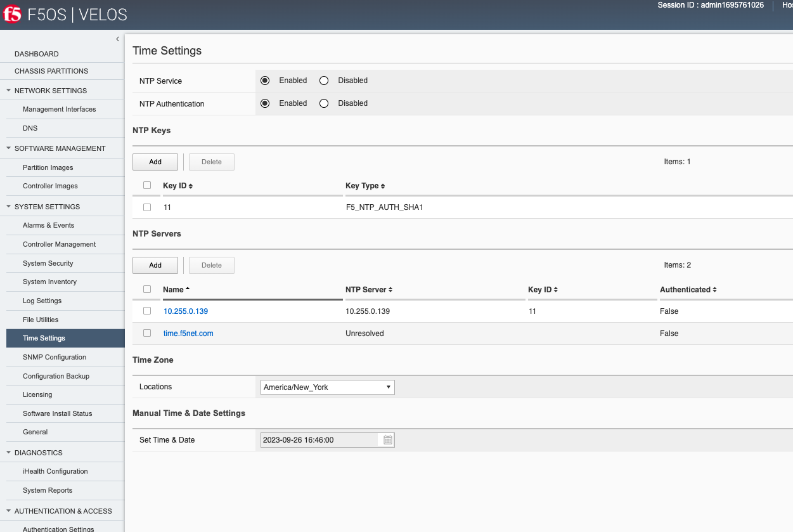Screen dimensions: 793x532
Task: Select all NTP Keys checkbox
Action: pos(147,185)
